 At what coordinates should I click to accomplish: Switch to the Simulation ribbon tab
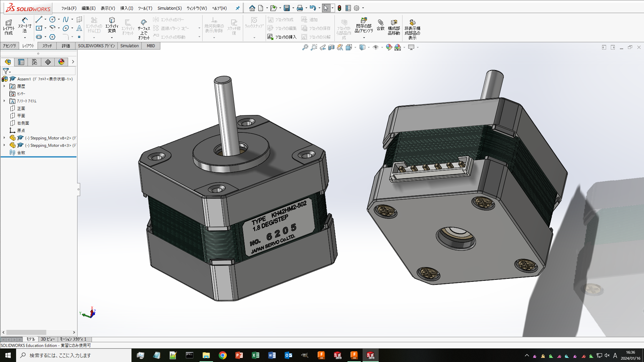(x=129, y=46)
